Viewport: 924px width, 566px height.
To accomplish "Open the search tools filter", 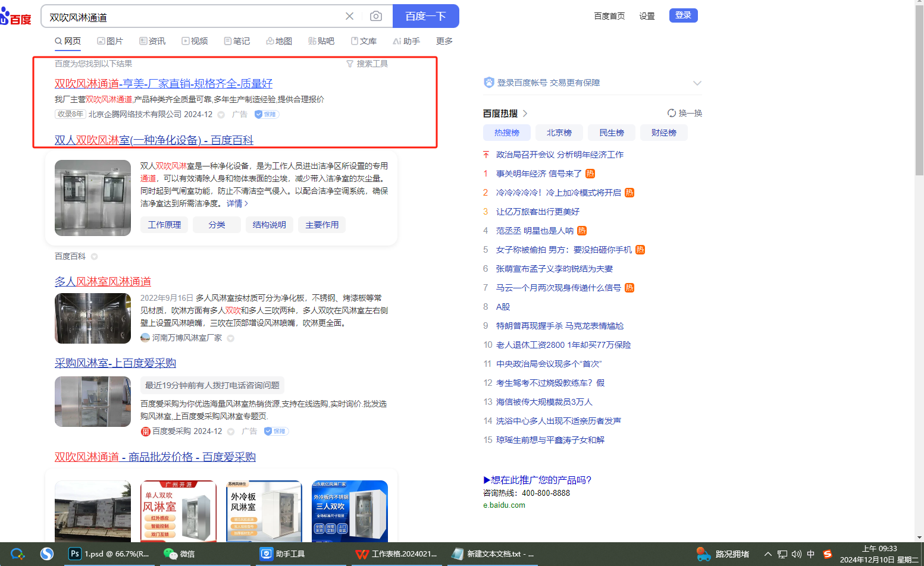I will pyautogui.click(x=367, y=64).
